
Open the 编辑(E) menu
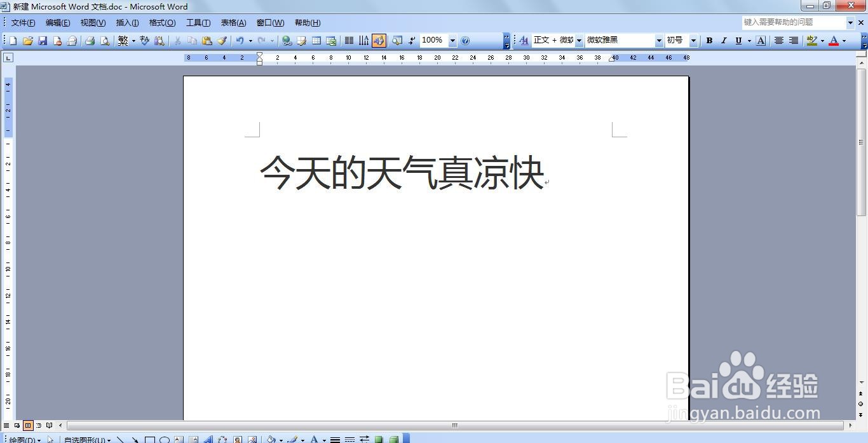click(58, 23)
